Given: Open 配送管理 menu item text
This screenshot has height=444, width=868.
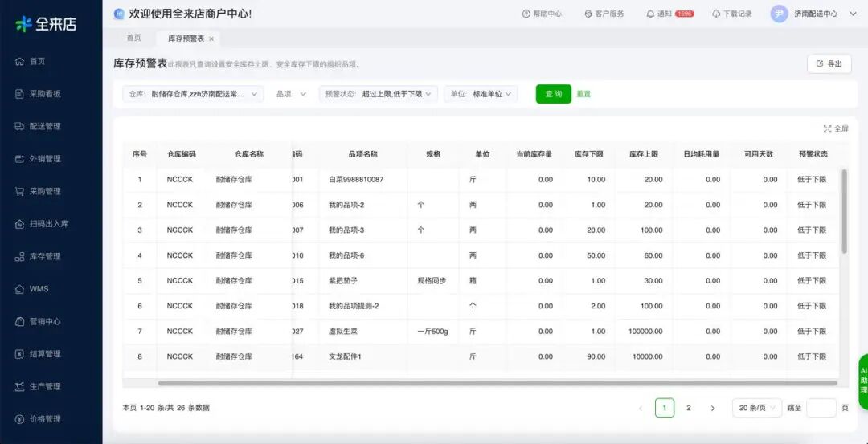Looking at the screenshot, I should click(45, 126).
